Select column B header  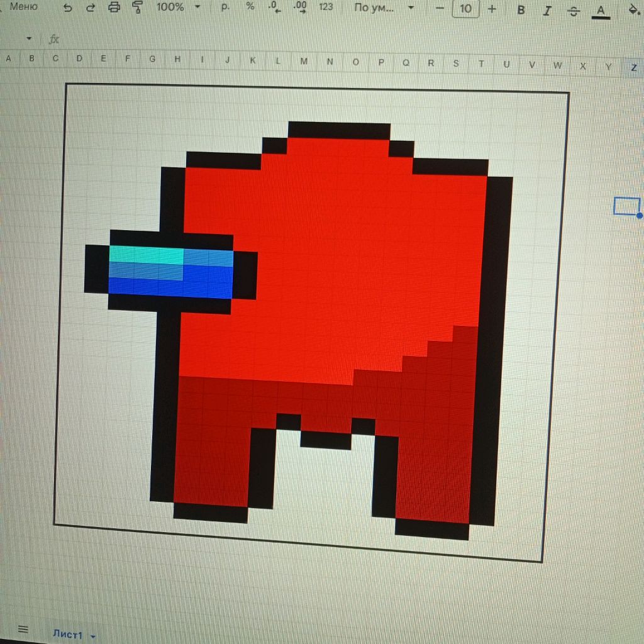coord(31,58)
